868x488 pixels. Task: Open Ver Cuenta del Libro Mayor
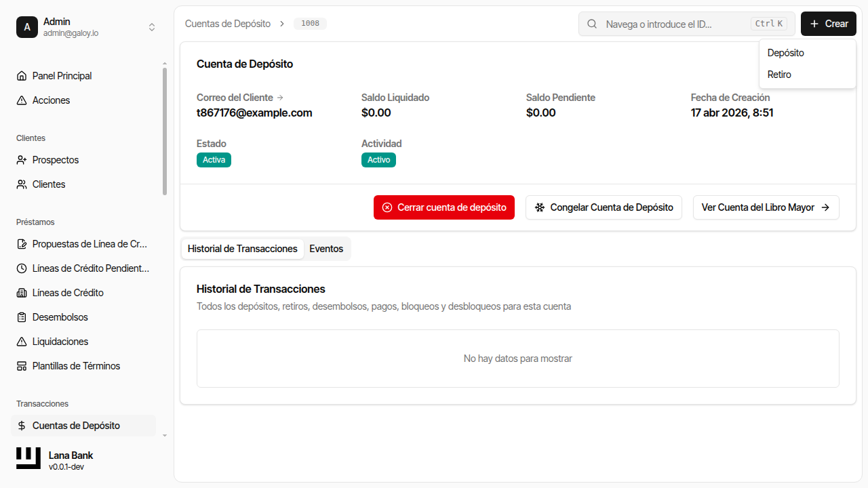click(x=766, y=207)
